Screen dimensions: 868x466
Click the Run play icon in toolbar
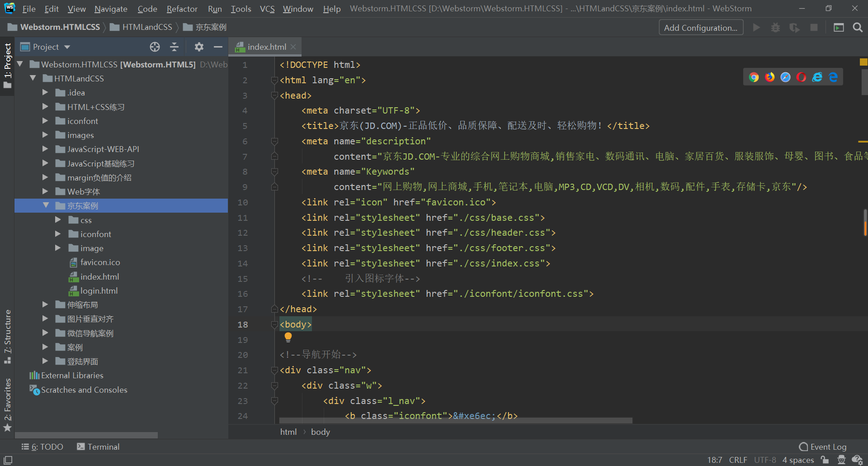point(756,28)
